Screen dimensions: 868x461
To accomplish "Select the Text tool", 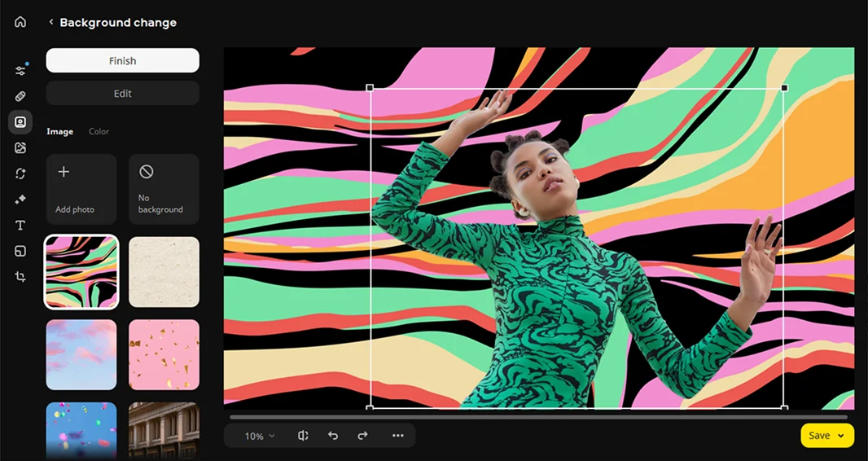I will coord(20,226).
